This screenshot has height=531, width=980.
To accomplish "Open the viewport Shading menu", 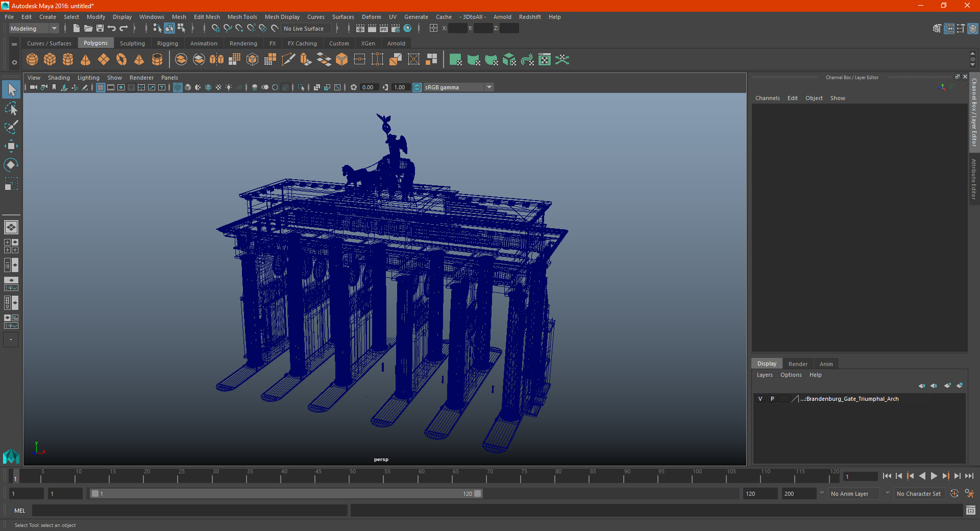I will click(x=59, y=78).
